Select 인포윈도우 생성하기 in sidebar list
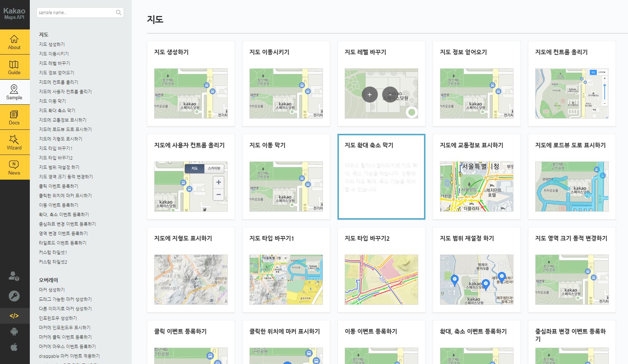 coord(58,318)
